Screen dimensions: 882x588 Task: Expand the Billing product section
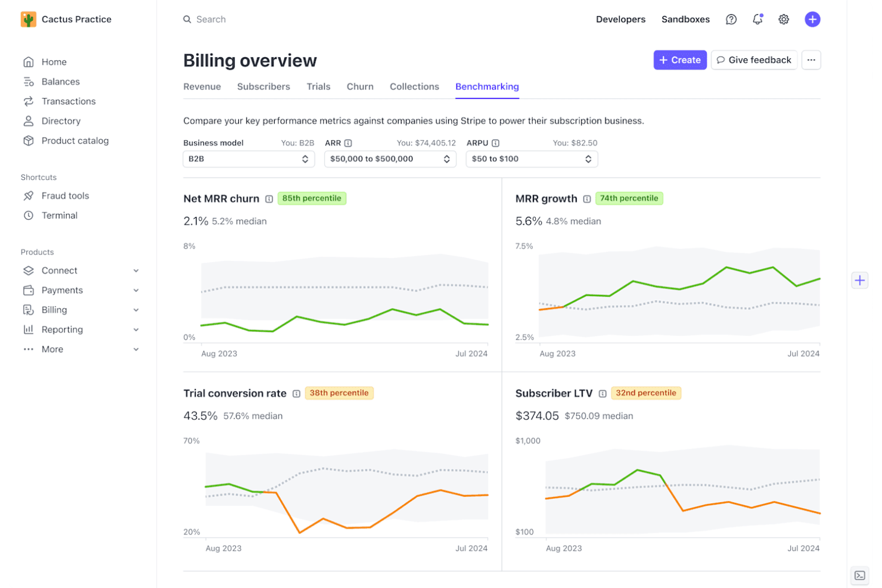point(136,310)
